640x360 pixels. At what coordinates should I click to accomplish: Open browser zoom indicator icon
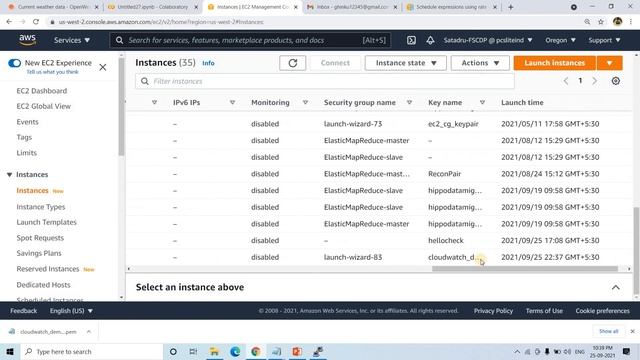(x=587, y=22)
